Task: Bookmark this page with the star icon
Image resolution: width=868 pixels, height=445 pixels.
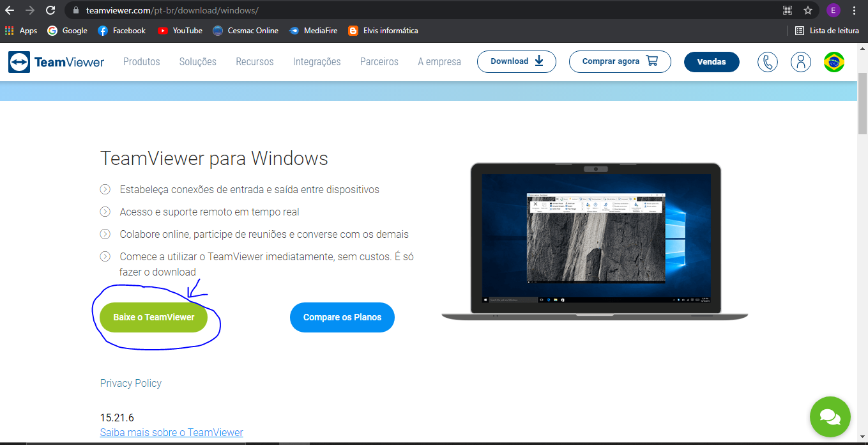Action: [x=807, y=10]
